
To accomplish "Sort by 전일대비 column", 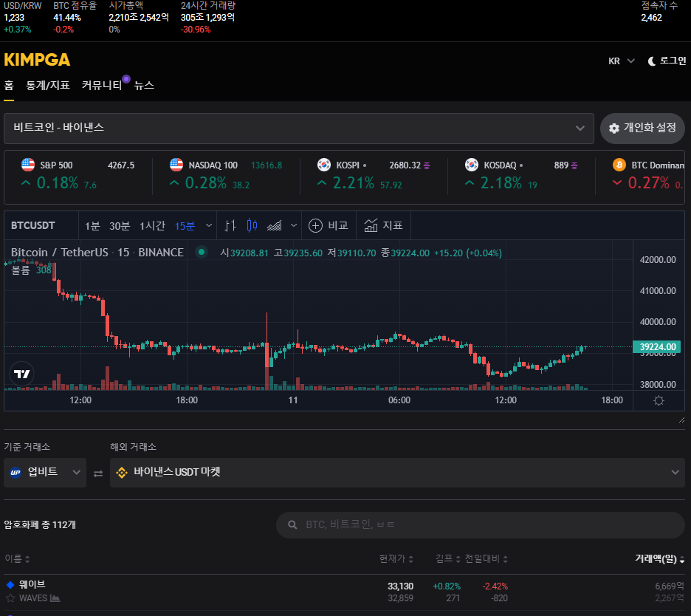I will 487,558.
